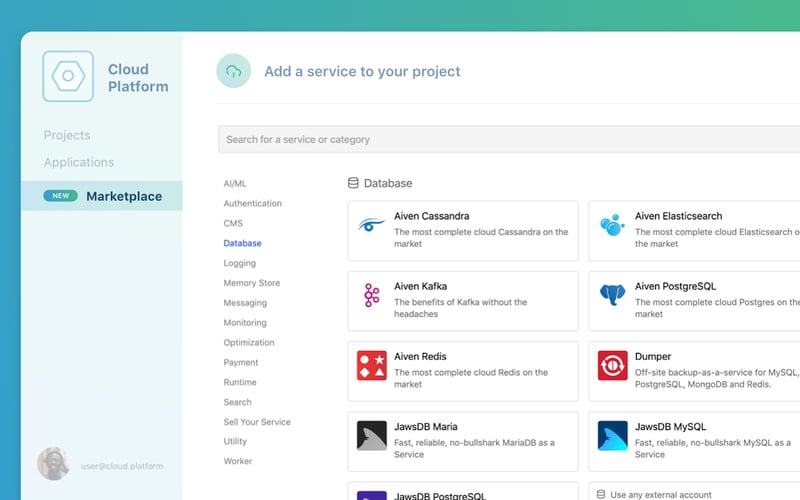Click the Aiven Kafka logo
Screen dimensions: 800x500
(371, 295)
